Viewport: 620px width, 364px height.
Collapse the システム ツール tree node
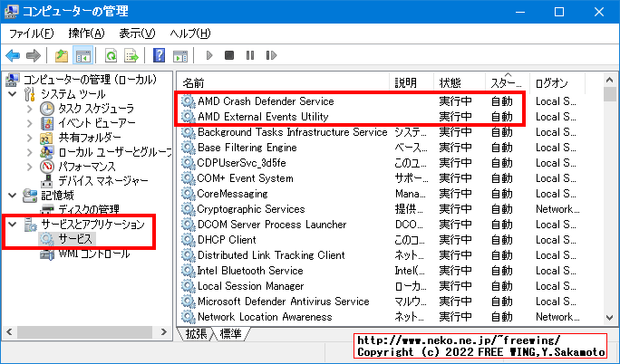[13, 94]
